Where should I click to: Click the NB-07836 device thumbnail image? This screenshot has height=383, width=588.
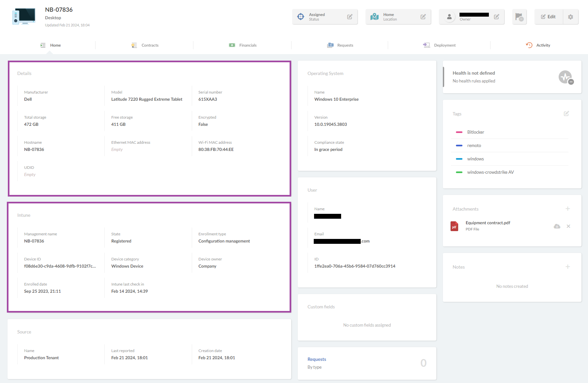point(24,16)
